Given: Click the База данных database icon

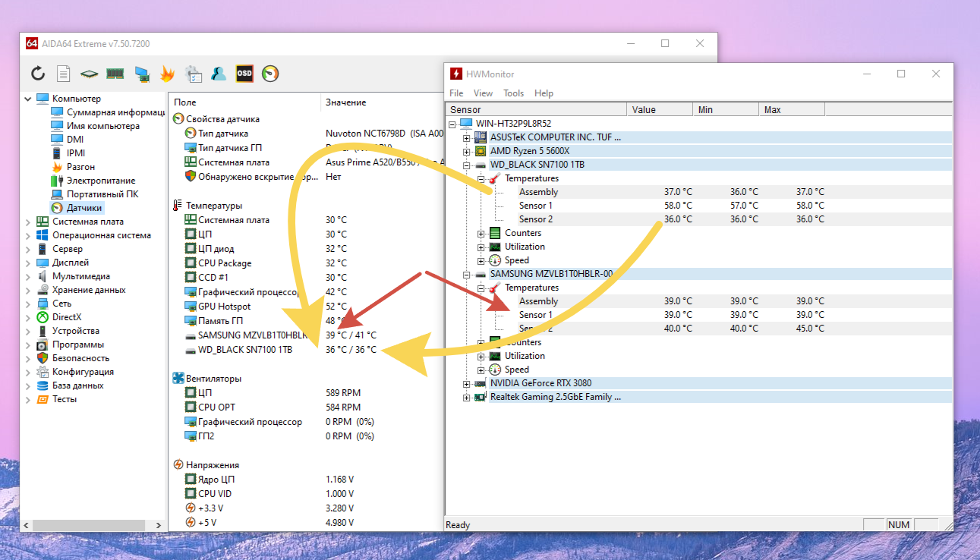Looking at the screenshot, I should coord(43,385).
